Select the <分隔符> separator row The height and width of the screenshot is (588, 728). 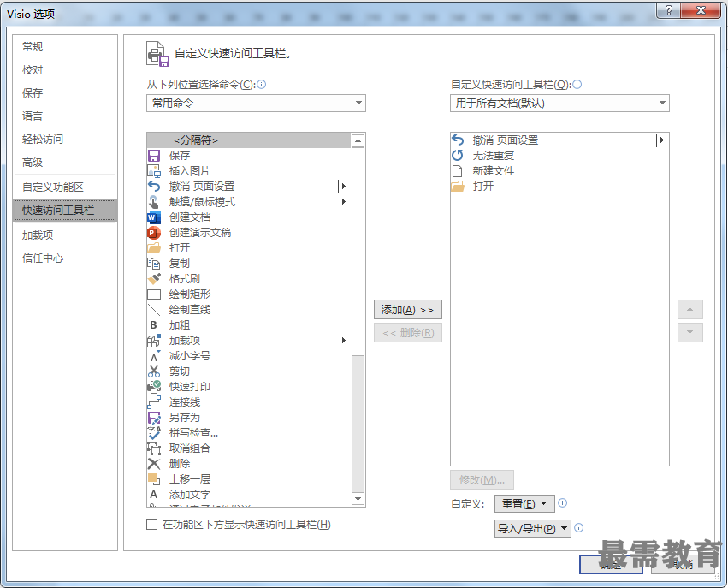[248, 140]
